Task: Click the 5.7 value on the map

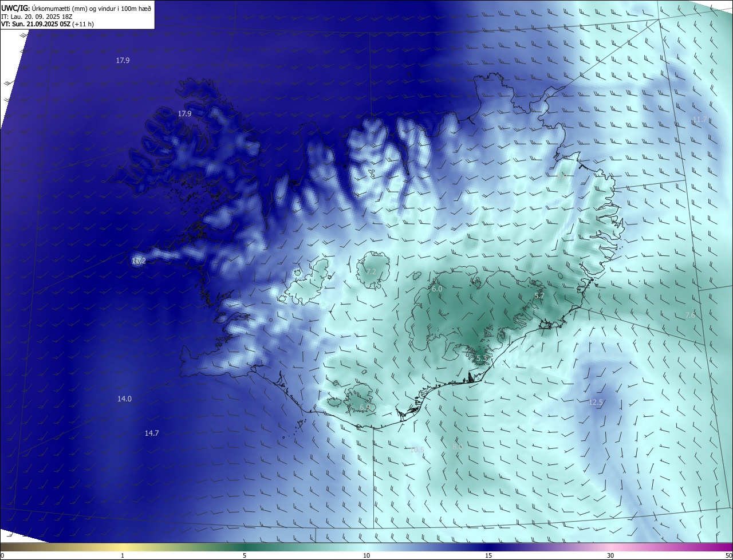Action: (x=539, y=296)
